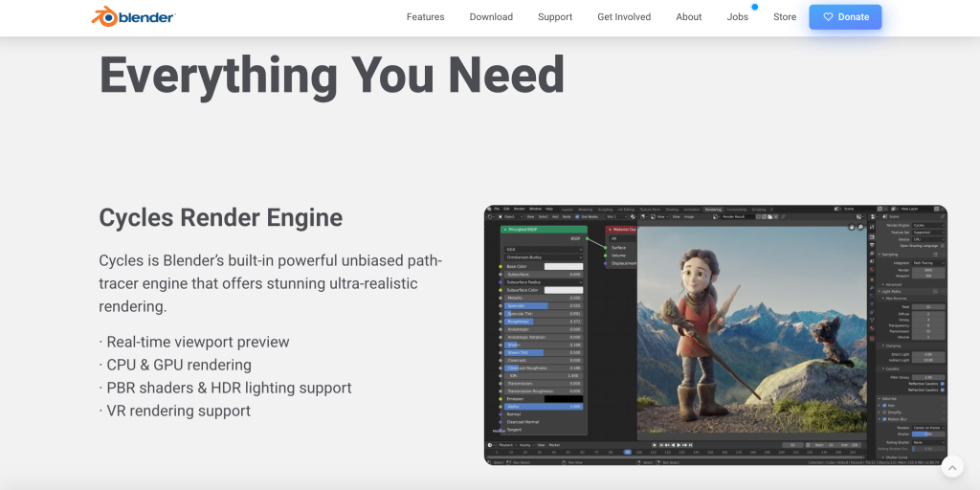Toggle the Motion Blur checkbox

(886, 418)
